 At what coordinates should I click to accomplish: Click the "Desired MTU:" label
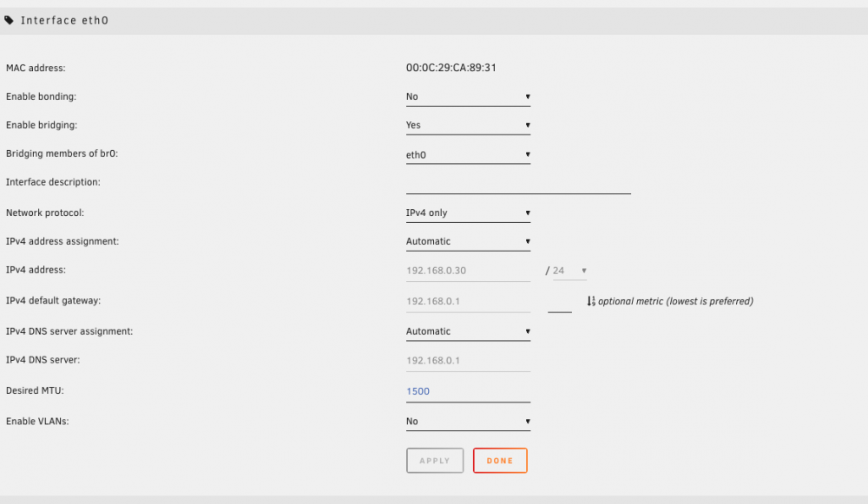pyautogui.click(x=35, y=390)
